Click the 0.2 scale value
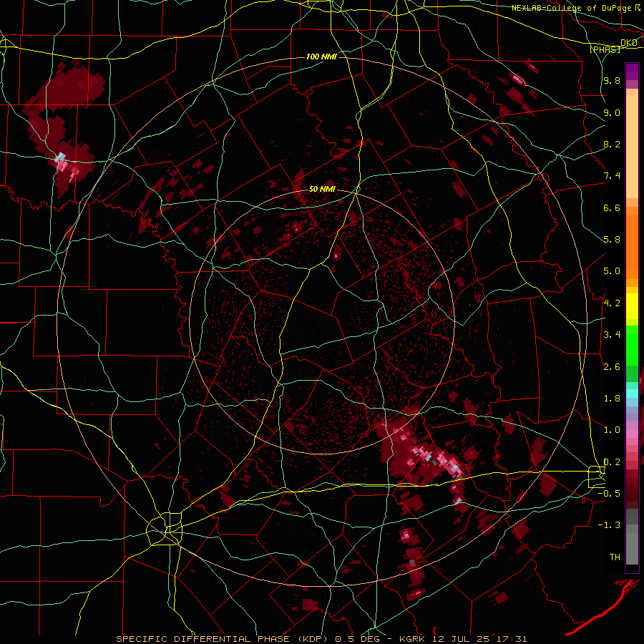 point(612,462)
